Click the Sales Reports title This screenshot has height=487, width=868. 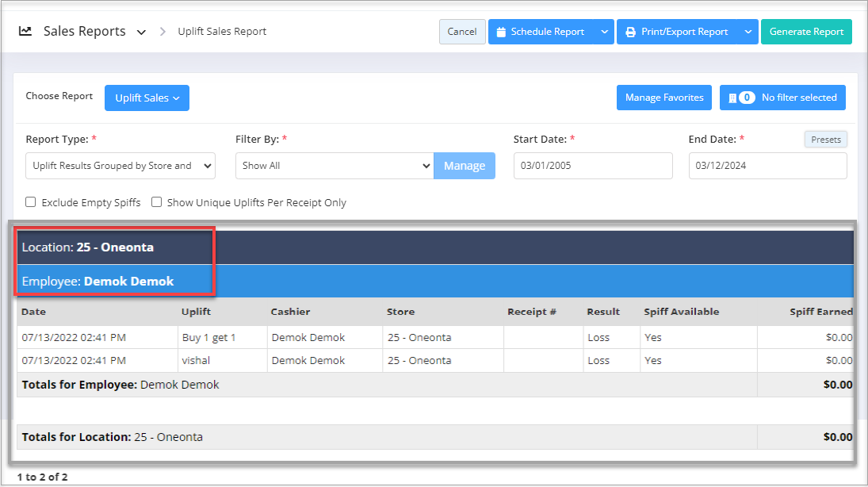[85, 32]
